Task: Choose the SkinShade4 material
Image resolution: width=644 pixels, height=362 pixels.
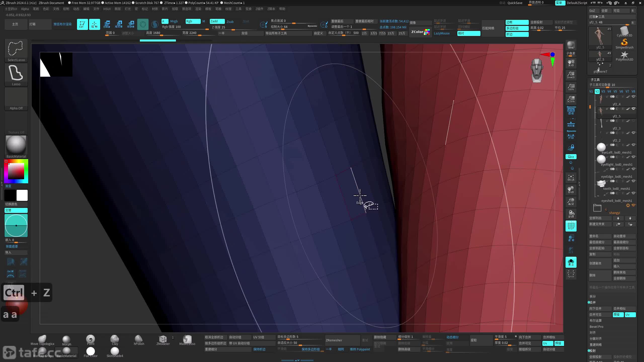Action: [x=115, y=352]
